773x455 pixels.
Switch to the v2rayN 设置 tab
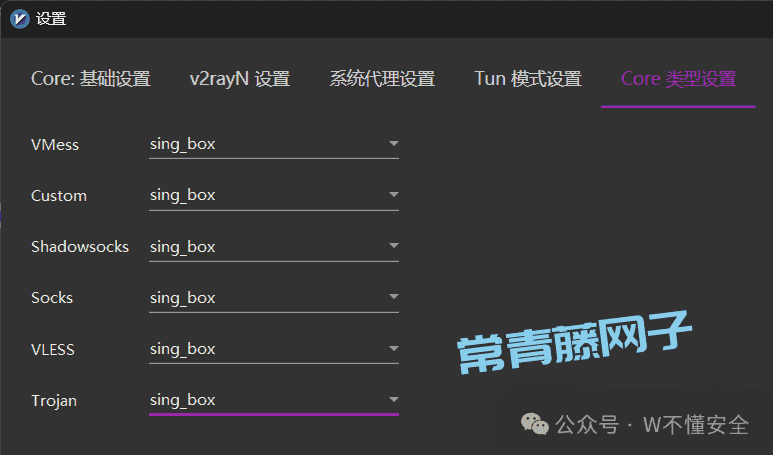[x=240, y=79]
